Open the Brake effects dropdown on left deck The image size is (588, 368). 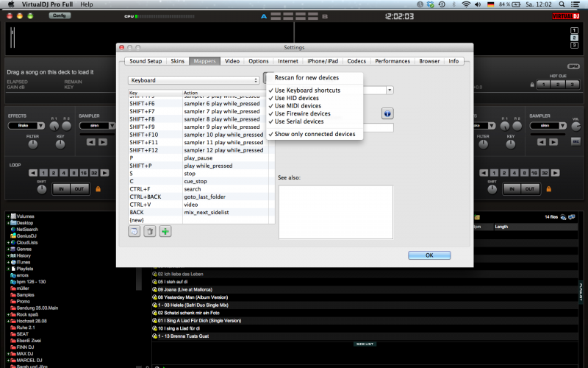[x=24, y=126]
